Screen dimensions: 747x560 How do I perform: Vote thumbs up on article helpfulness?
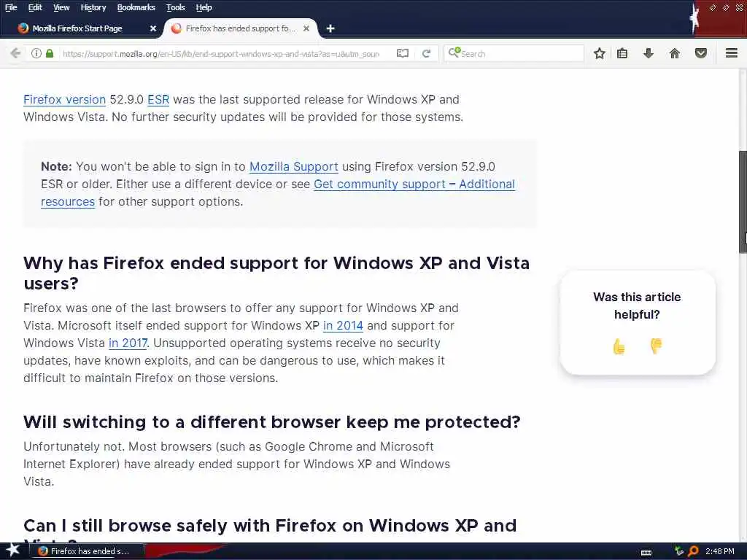point(619,346)
